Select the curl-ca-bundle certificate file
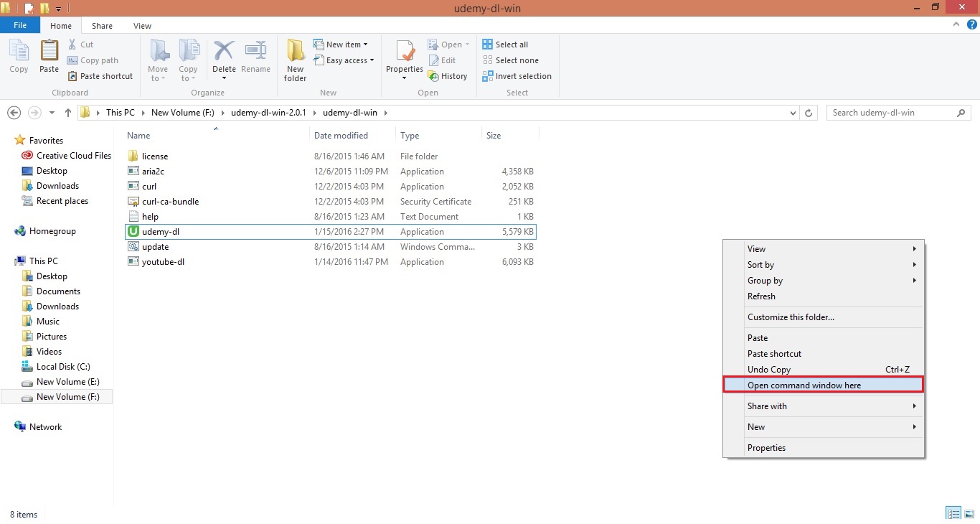The image size is (980, 524). [330, 202]
